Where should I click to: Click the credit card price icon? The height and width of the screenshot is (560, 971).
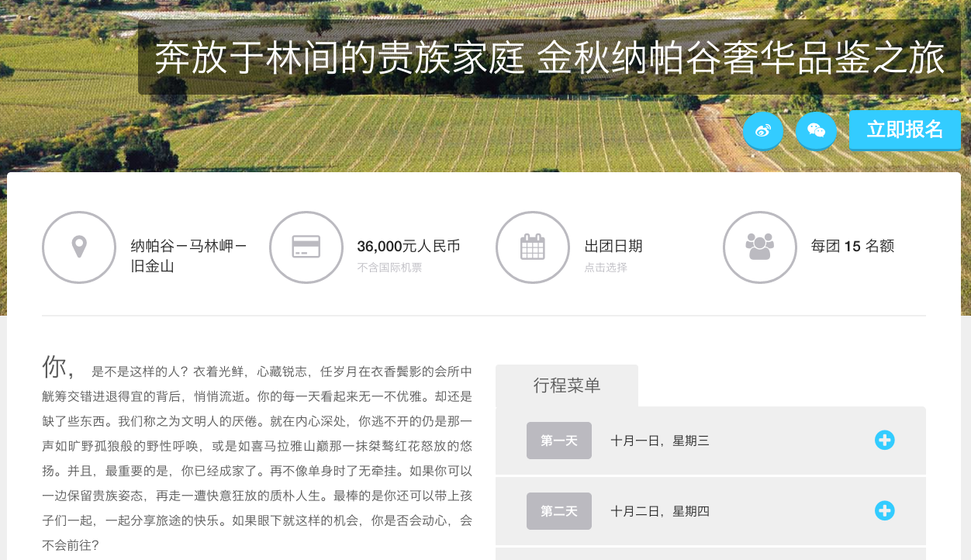click(x=306, y=247)
